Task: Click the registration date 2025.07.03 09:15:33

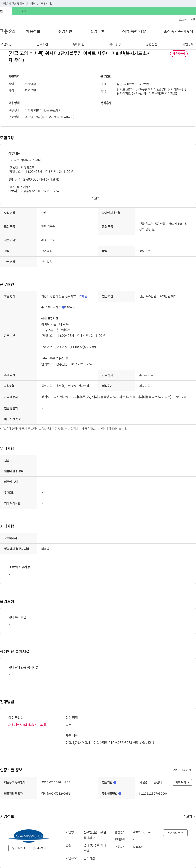Action: tap(56, 782)
